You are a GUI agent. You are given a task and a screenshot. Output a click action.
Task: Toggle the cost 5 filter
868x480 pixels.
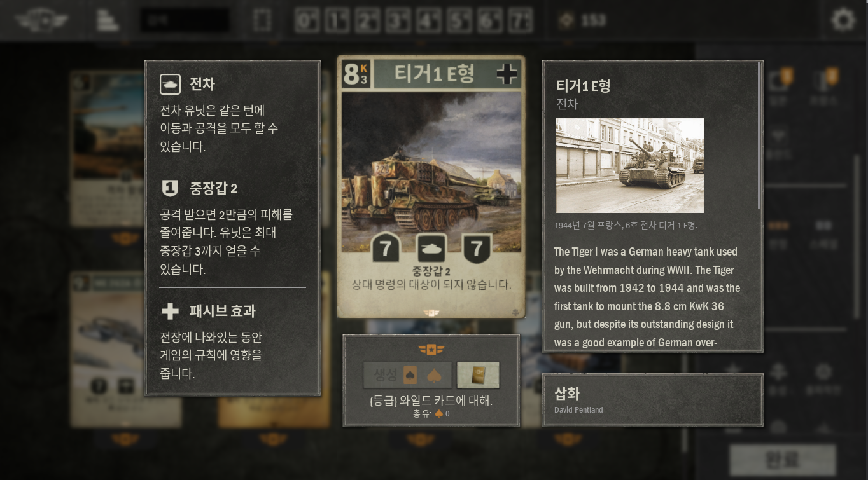click(459, 20)
